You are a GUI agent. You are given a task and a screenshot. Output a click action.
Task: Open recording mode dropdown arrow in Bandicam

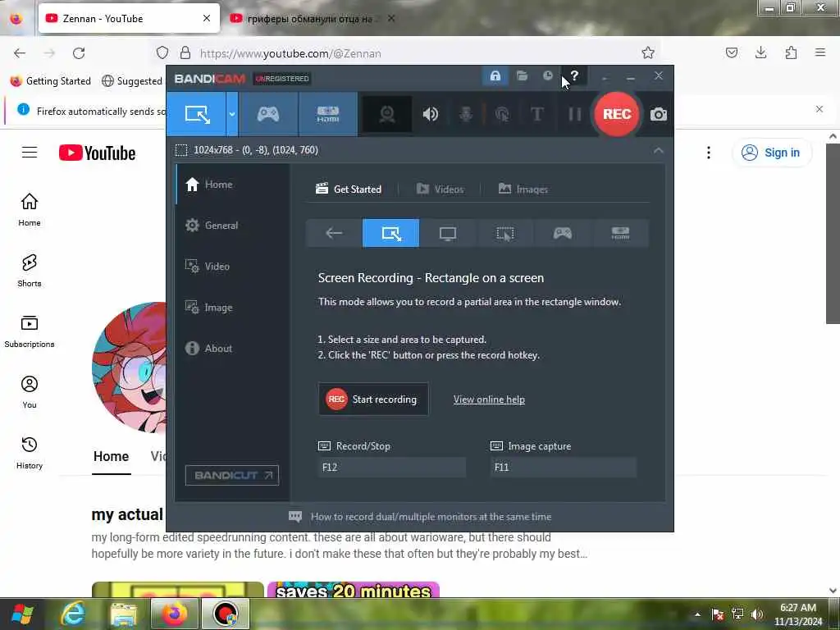[232, 114]
